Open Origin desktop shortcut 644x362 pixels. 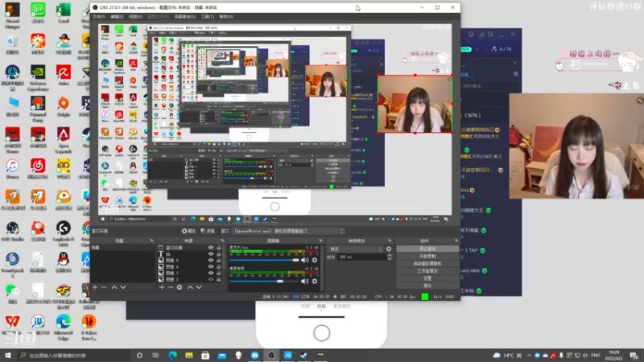64,106
